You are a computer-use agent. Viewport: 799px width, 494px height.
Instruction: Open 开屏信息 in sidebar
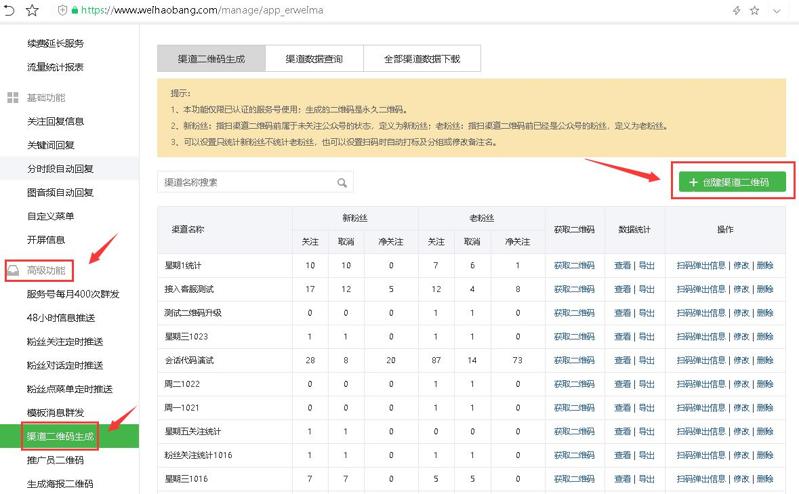tap(46, 240)
